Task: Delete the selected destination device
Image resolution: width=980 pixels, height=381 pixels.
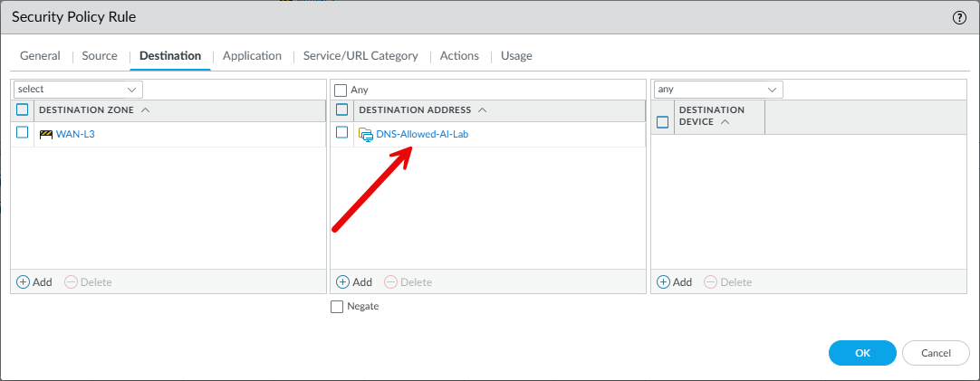Action: 728,282
